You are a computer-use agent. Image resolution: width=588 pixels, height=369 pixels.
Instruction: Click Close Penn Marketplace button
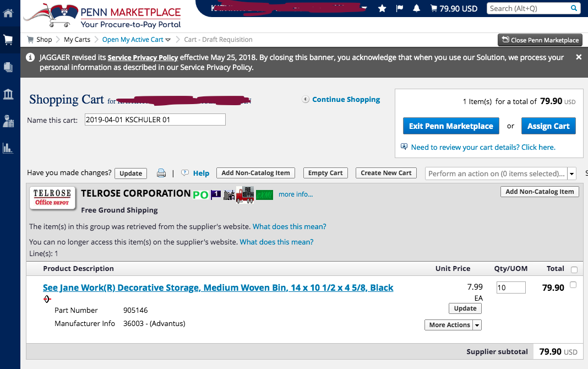(540, 40)
